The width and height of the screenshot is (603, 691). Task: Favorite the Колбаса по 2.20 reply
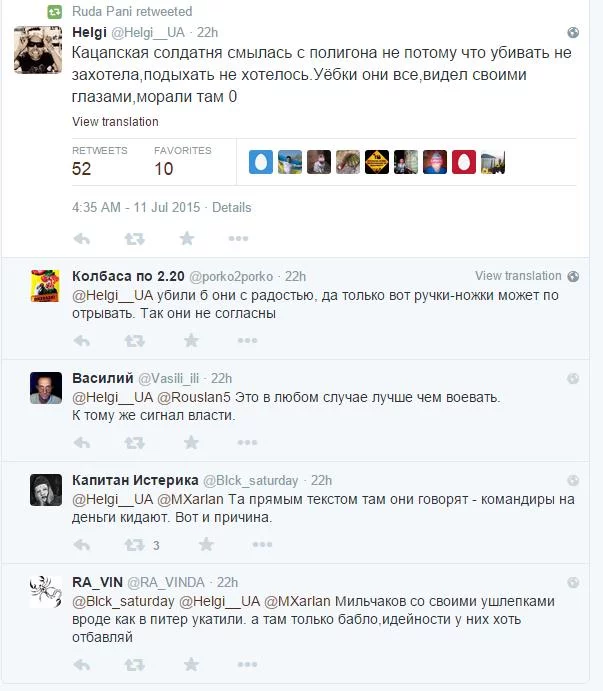pos(191,340)
